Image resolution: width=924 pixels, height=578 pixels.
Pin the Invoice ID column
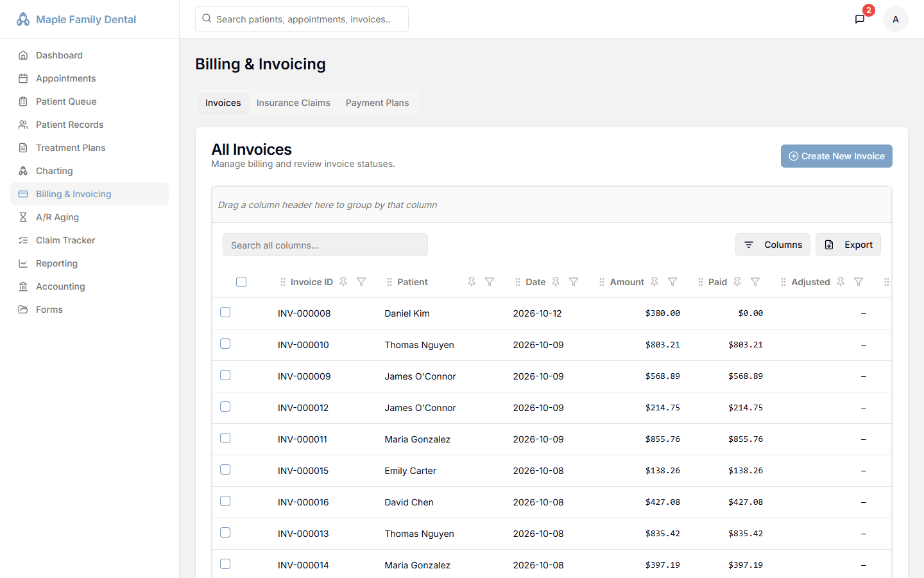point(343,282)
